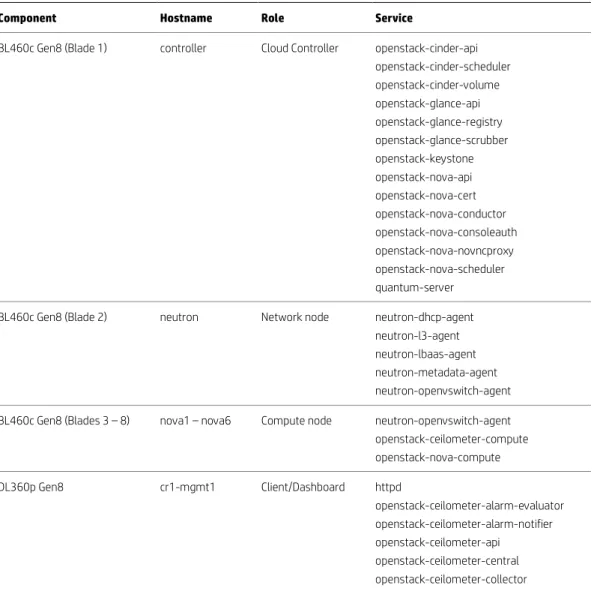This screenshot has height=591, width=594.
Task: Click openstack-ceilometer-central service entry
Action: click(x=447, y=561)
